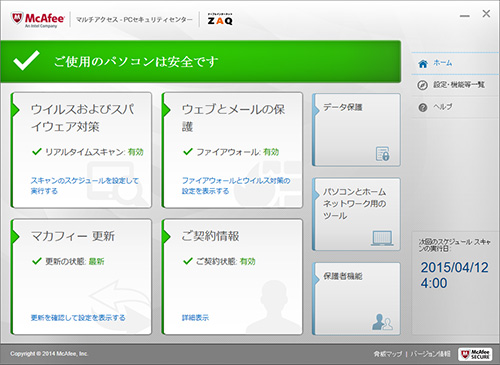
Task: Open the ヘルプ menu item
Action: coord(455,107)
